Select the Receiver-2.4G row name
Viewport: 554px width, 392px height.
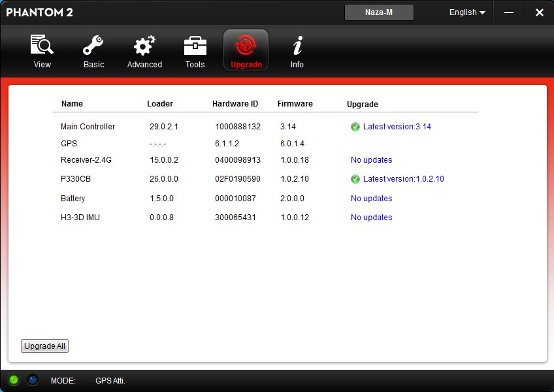tap(86, 160)
